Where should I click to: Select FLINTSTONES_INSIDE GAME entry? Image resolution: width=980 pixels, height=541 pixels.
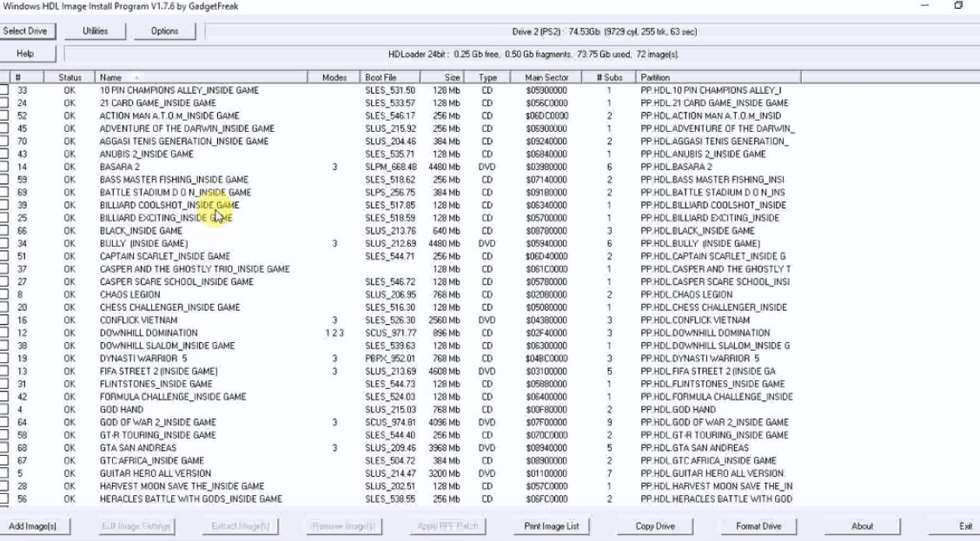tap(156, 384)
